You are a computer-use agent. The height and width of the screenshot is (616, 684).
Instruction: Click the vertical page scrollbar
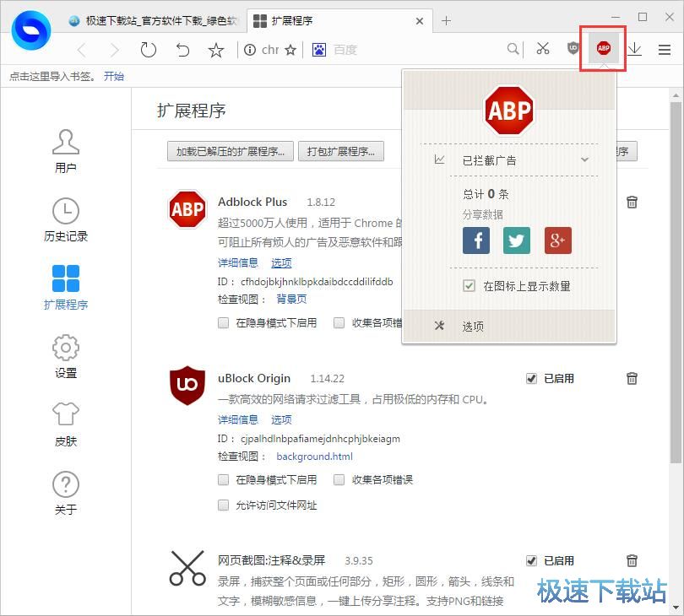click(x=676, y=282)
